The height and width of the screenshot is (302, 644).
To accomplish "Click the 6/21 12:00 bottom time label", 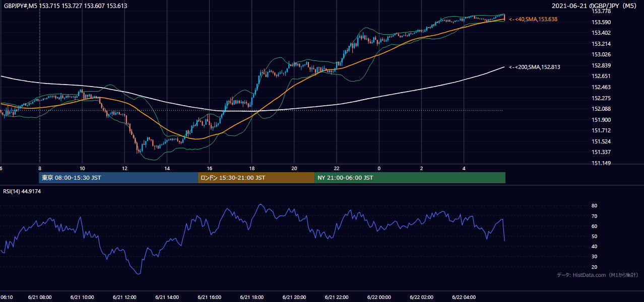I will [x=124, y=297].
